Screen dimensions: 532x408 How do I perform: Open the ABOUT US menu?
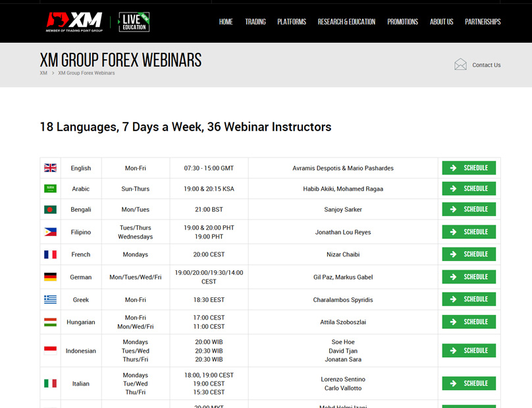(x=441, y=22)
